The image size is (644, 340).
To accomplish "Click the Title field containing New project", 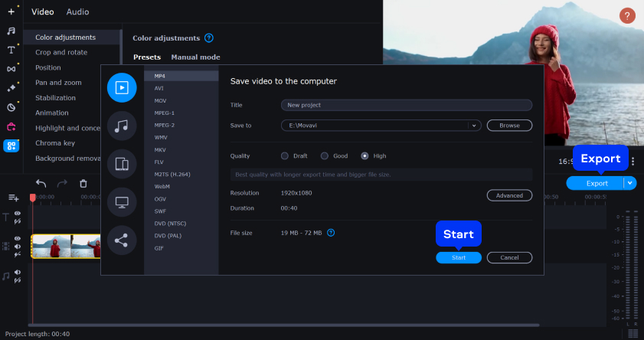I will click(406, 105).
